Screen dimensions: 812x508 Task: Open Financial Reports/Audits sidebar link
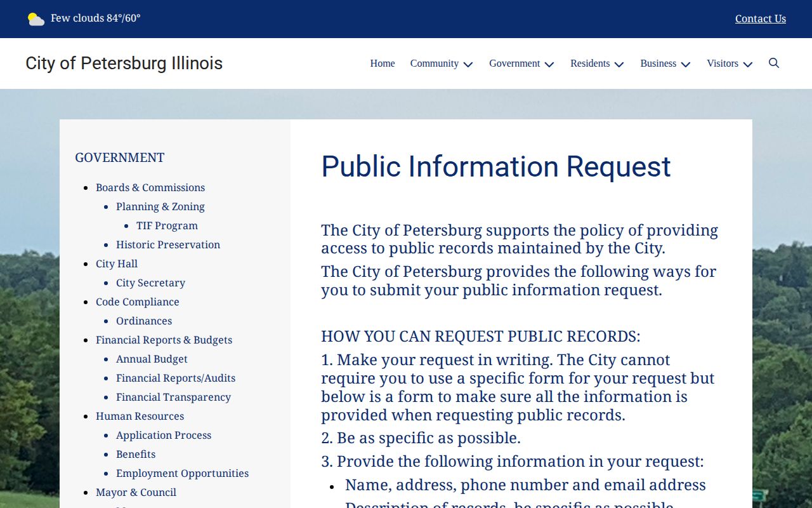click(176, 378)
